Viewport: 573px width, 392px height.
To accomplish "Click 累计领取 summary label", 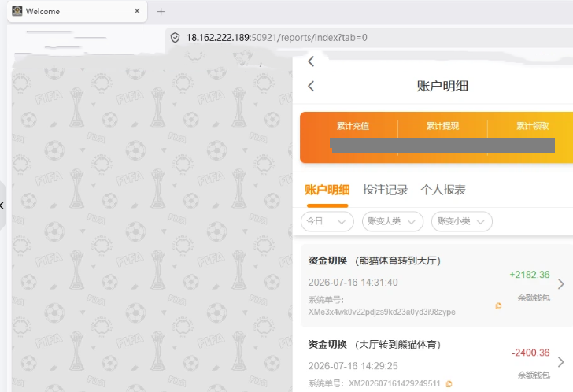I will (x=532, y=126).
